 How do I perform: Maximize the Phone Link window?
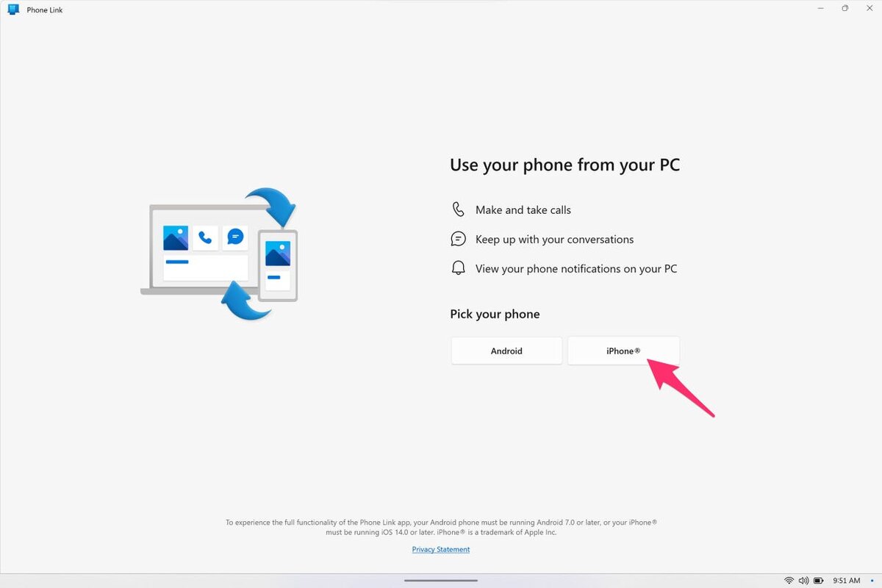[x=845, y=8]
